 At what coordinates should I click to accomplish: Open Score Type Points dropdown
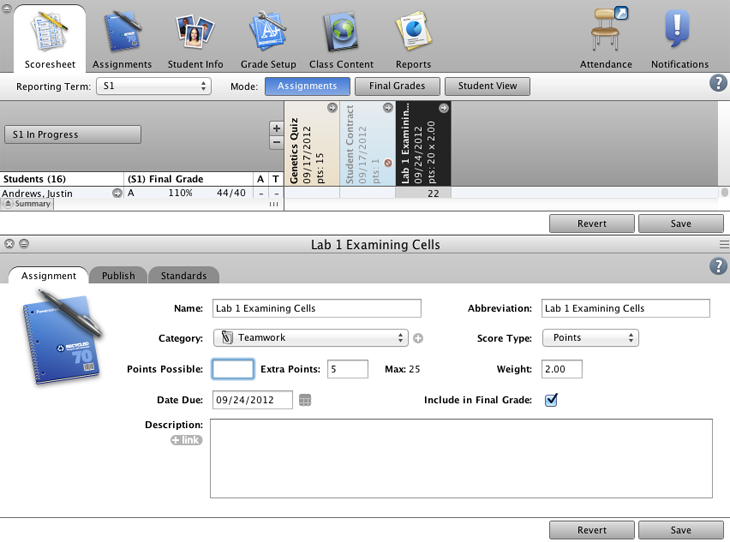click(x=590, y=338)
